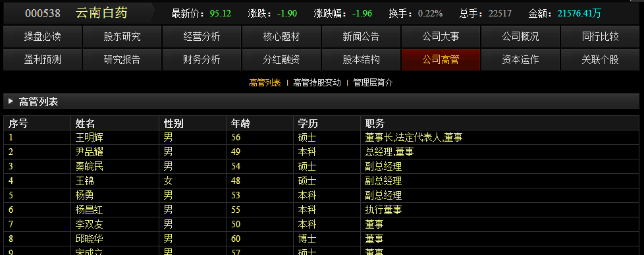The height and width of the screenshot is (255, 644).
Task: Open the 资本运作 tab
Action: click(x=520, y=60)
